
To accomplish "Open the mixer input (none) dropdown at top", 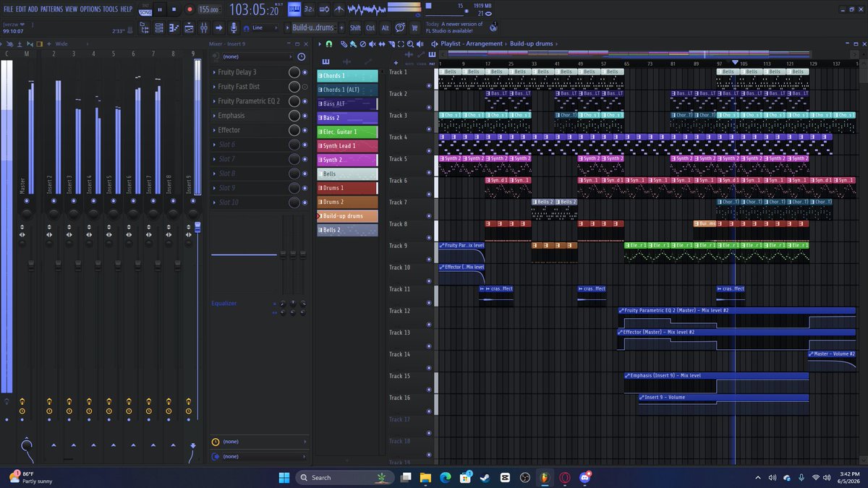I will [x=258, y=56].
